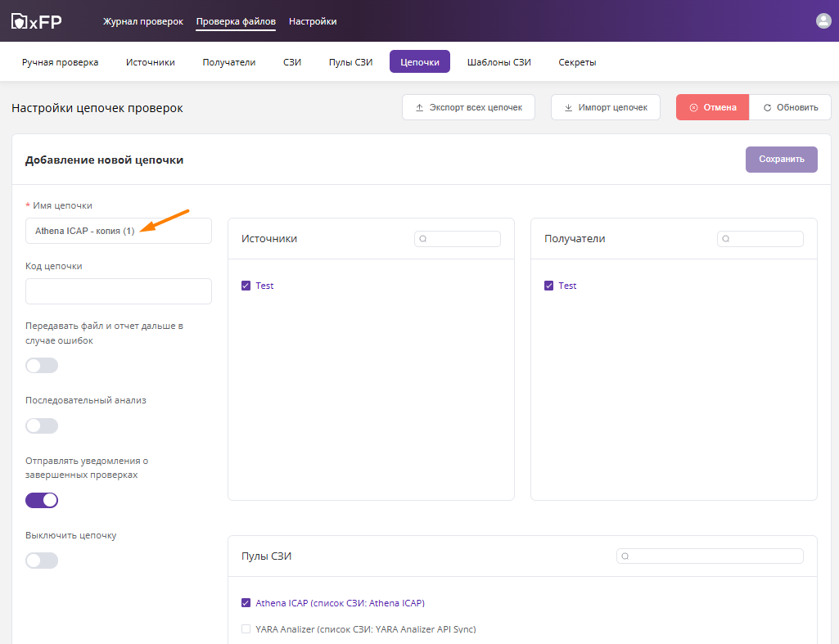Image resolution: width=839 pixels, height=644 pixels.
Task: Open Журнал проверок in the top menu
Action: point(143,21)
